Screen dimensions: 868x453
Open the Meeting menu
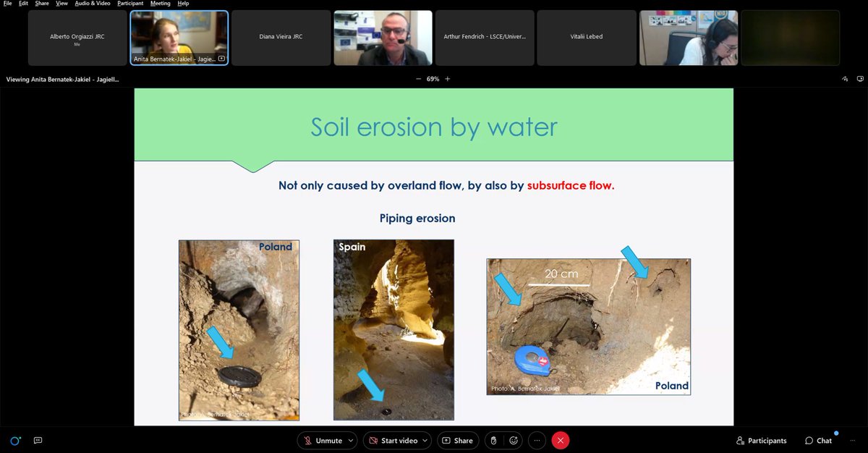[x=161, y=4]
